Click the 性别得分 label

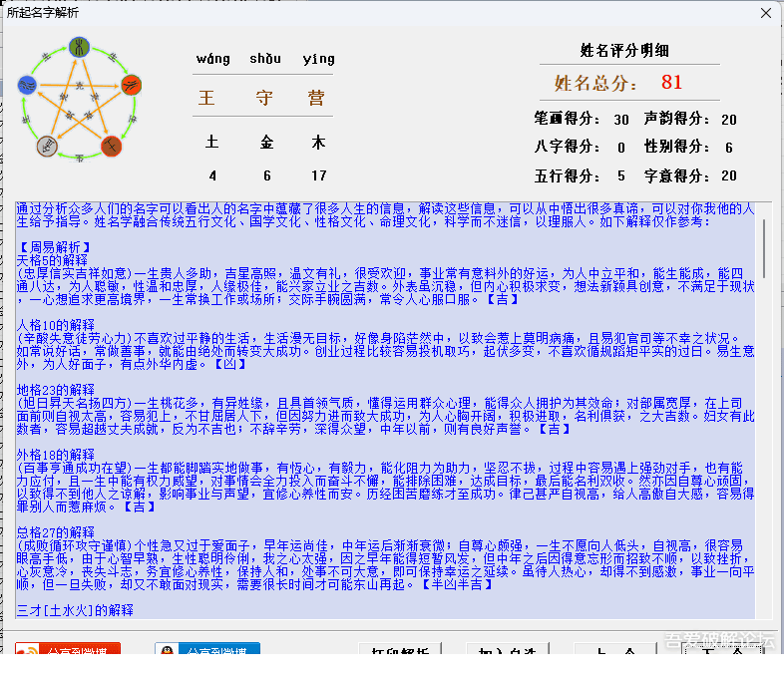pyautogui.click(x=676, y=147)
